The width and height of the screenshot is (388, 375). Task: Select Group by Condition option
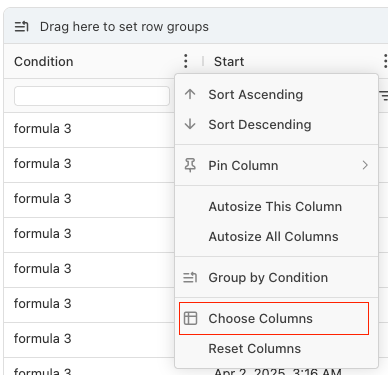tap(276, 277)
